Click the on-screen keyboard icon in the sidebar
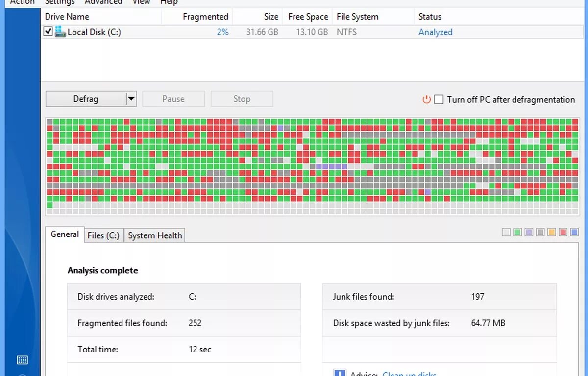Image resolution: width=588 pixels, height=376 pixels. (22, 360)
